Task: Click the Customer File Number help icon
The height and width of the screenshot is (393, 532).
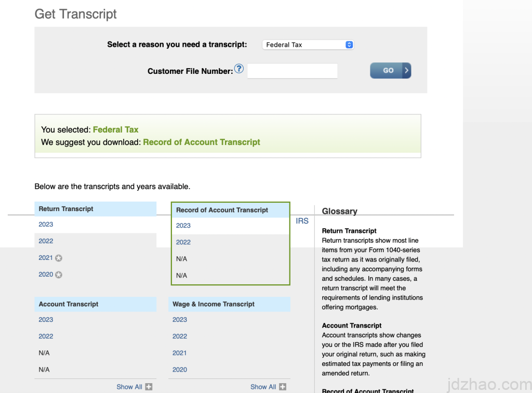Action: [x=239, y=69]
